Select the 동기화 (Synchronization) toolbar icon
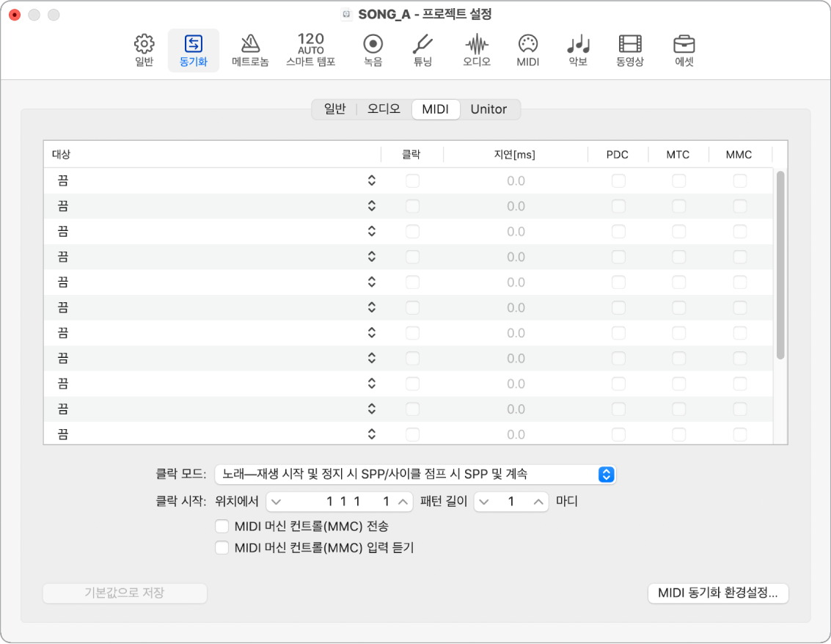Screen dimensions: 831x644 tap(194, 51)
